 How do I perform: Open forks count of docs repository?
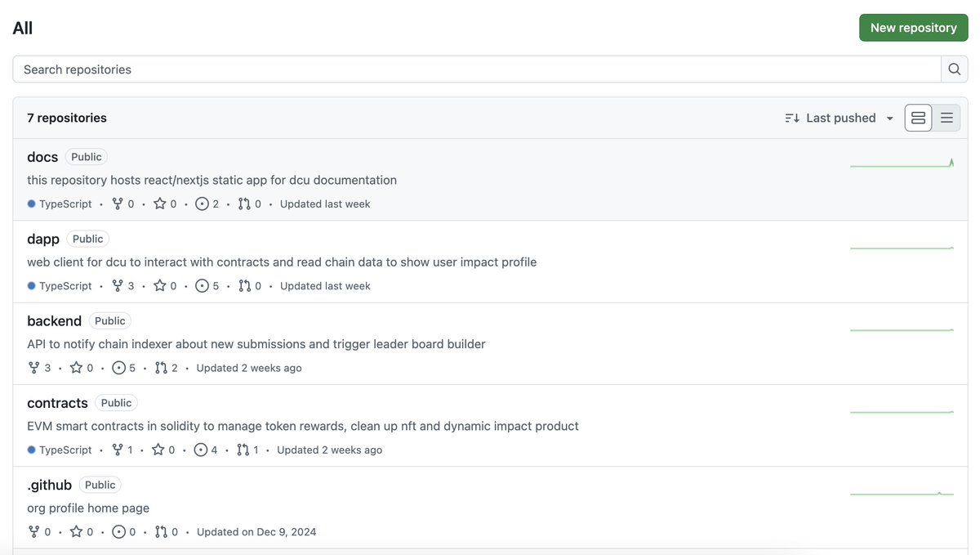pyautogui.click(x=123, y=204)
